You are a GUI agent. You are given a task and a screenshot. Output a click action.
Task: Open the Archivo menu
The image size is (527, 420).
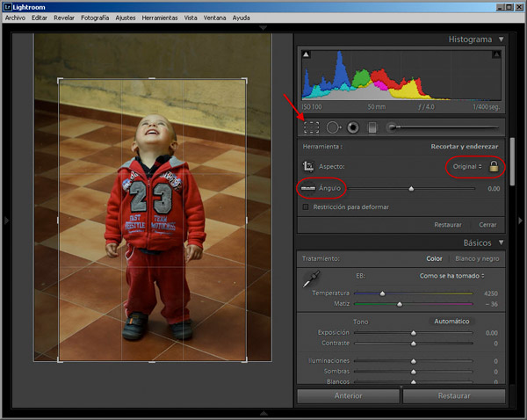pyautogui.click(x=15, y=18)
